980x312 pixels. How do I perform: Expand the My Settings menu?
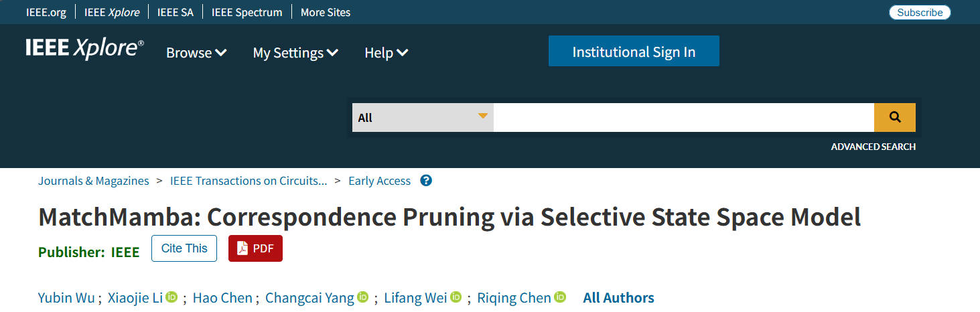pyautogui.click(x=295, y=53)
